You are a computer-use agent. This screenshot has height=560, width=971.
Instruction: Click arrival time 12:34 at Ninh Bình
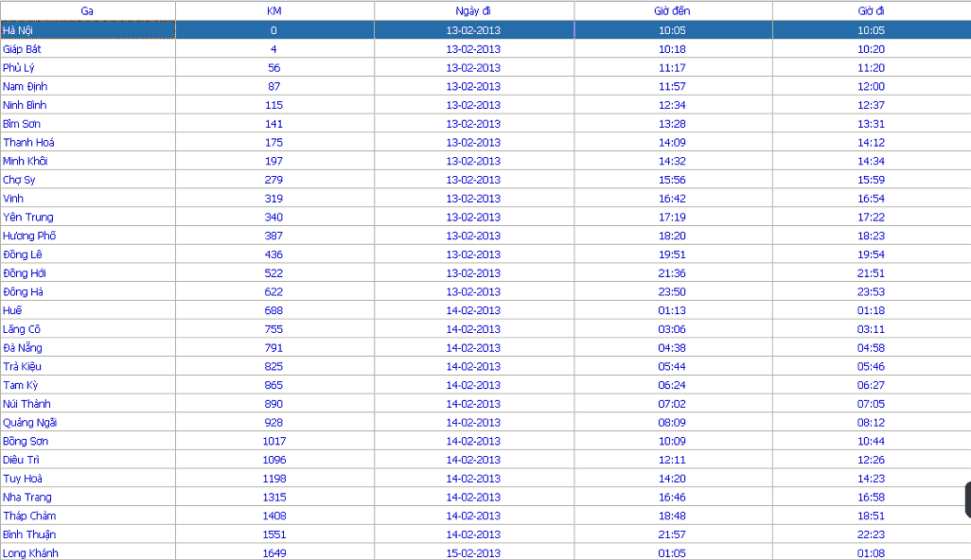672,105
